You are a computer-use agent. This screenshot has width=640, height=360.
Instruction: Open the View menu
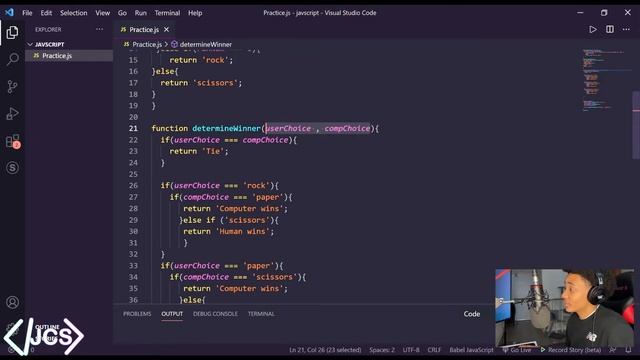(102, 13)
